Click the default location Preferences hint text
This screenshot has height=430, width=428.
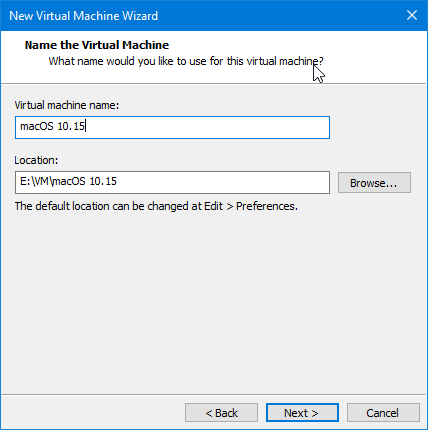156,206
